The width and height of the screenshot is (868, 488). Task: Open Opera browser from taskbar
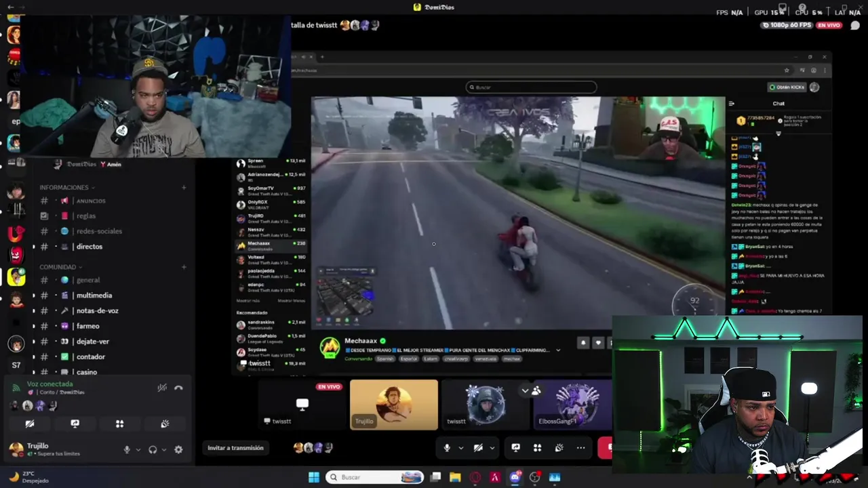[475, 477]
